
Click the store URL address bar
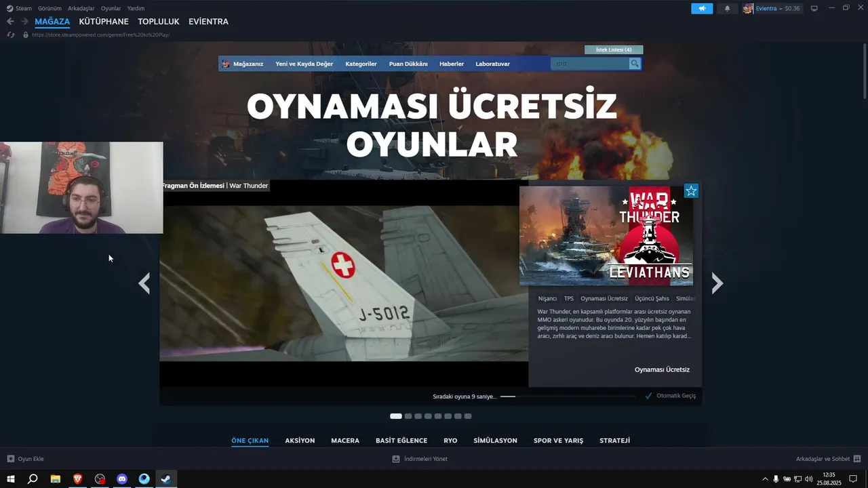[100, 35]
